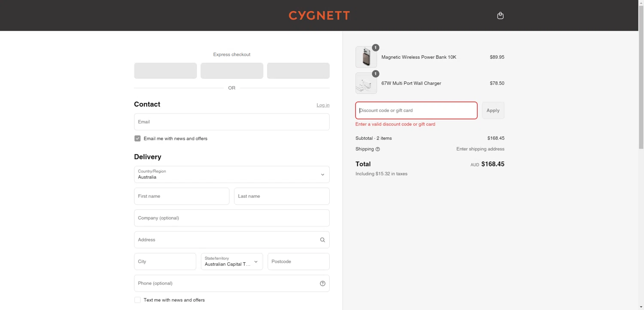Click the 67W Multi Port Wall Charger thumbnail
Viewport: 644px width, 310px height.
[366, 83]
